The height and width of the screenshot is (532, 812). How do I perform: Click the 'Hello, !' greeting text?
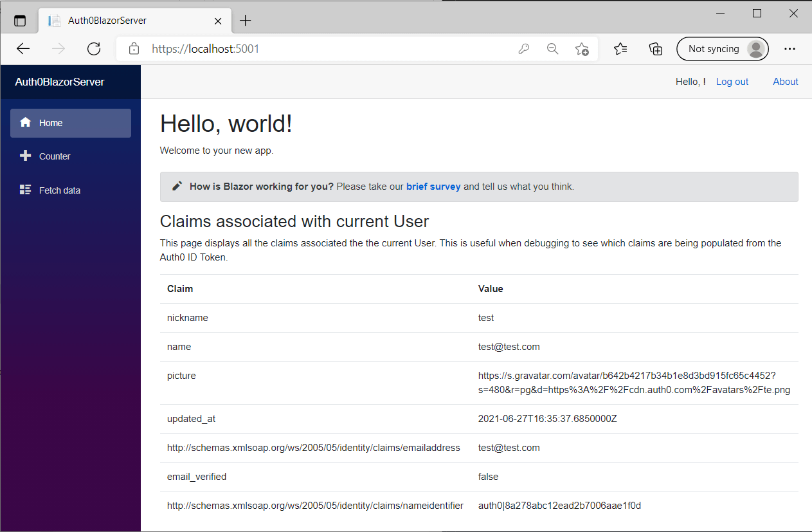(690, 82)
